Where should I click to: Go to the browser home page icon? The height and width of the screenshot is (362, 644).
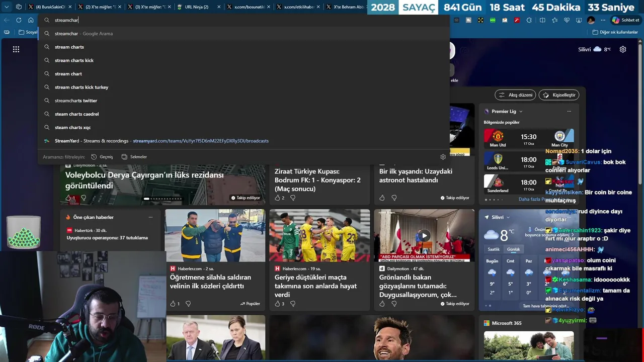[x=31, y=20]
